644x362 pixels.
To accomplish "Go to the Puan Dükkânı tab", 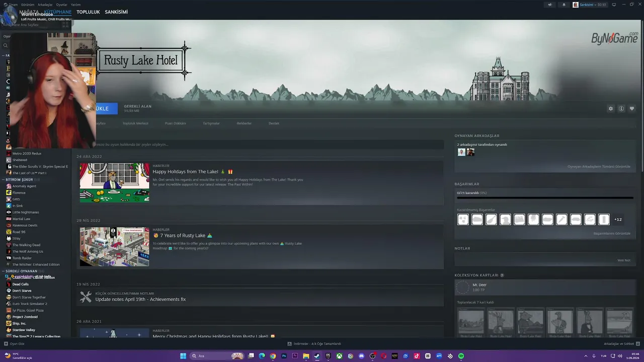I will pos(176,123).
